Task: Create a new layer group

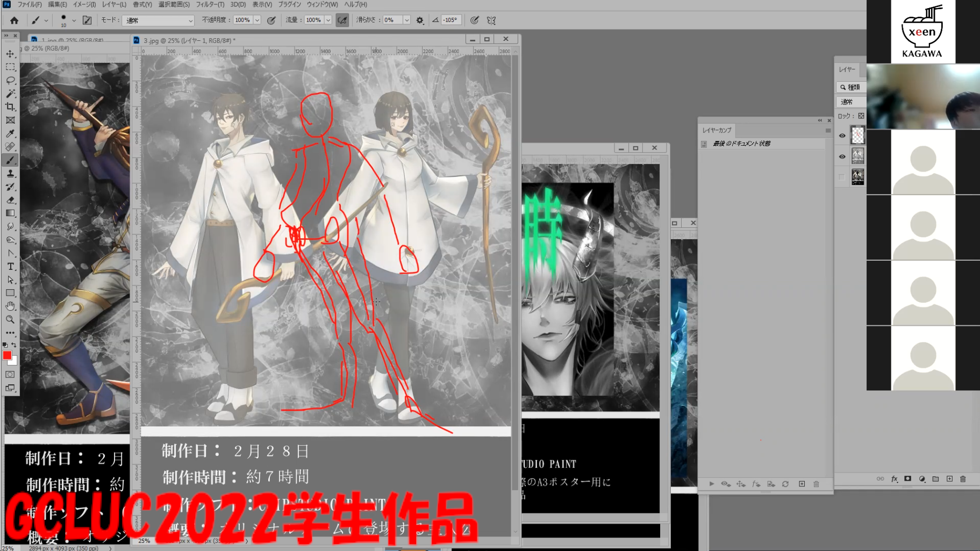Action: (935, 479)
